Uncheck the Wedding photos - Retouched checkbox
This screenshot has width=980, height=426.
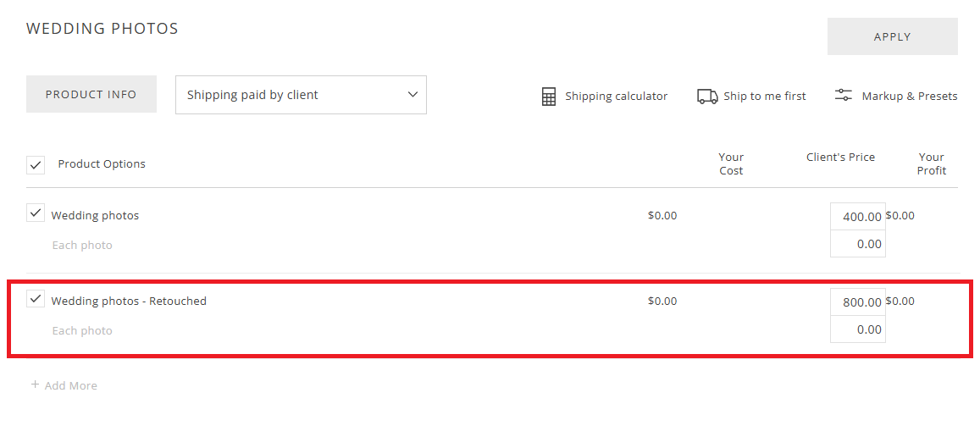click(x=35, y=298)
